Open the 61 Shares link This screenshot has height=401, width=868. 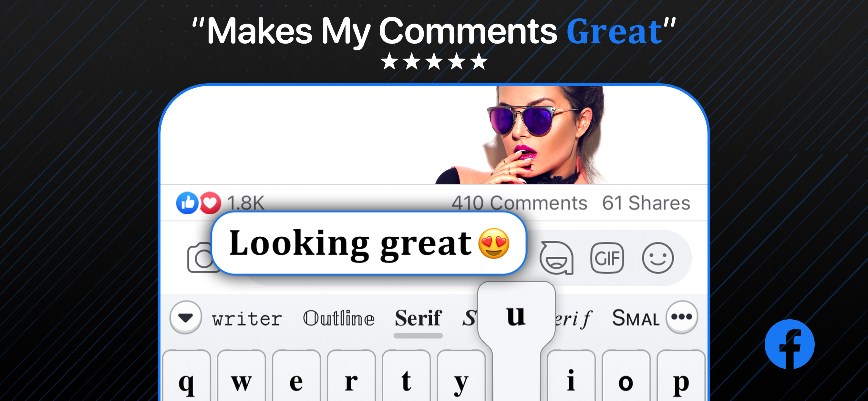click(646, 203)
